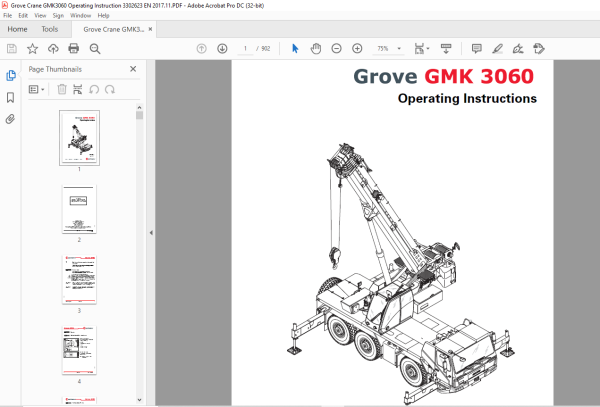Show the Page Thumbnails side panel icon
The height and width of the screenshot is (407, 600).
tap(11, 75)
